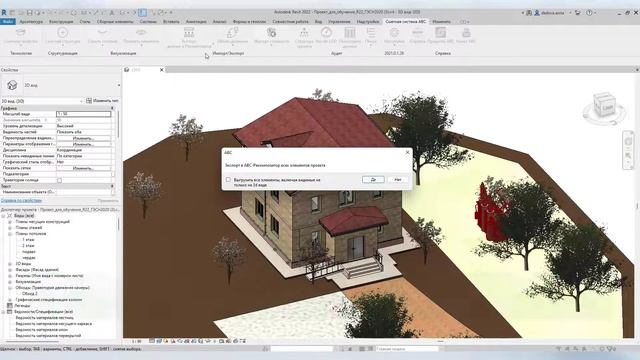Image resolution: width=640 pixels, height=360 pixels.
Task: Open Ведомость материалов окон schedule
Action: [x=42, y=329]
